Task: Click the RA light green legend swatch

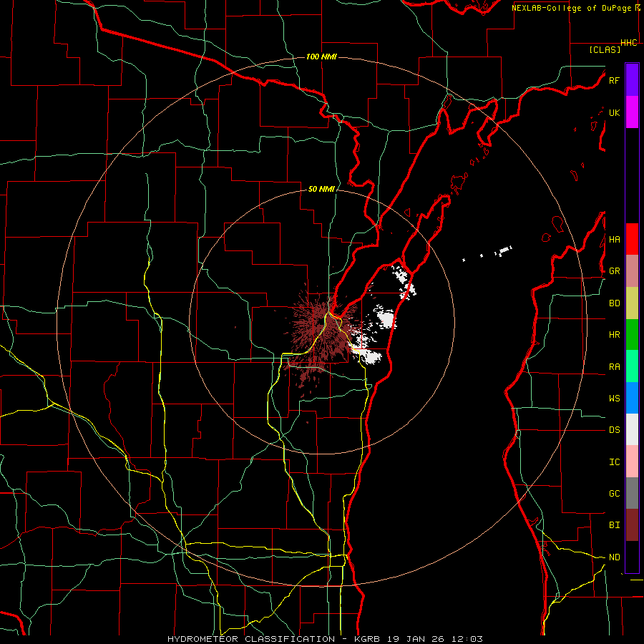Action: [632, 366]
